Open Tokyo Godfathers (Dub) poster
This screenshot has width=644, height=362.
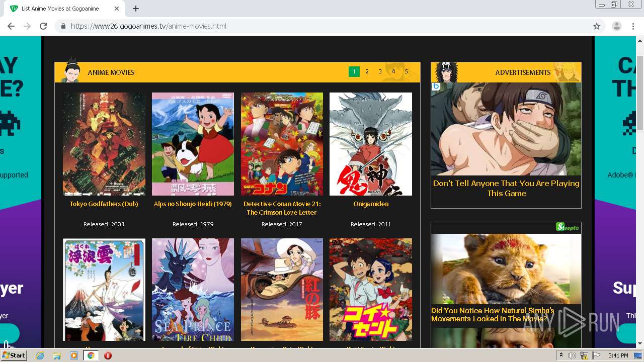[104, 144]
